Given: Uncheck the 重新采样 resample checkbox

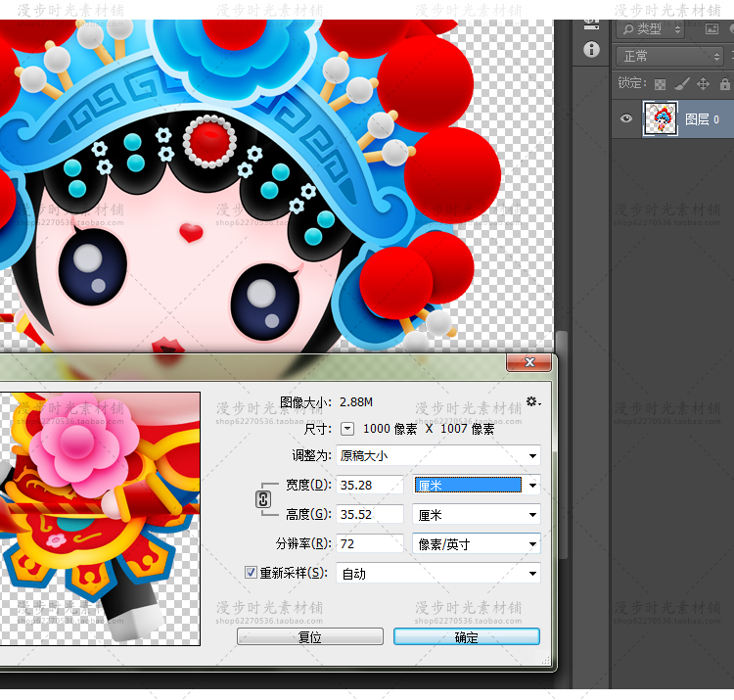Looking at the screenshot, I should point(252,573).
